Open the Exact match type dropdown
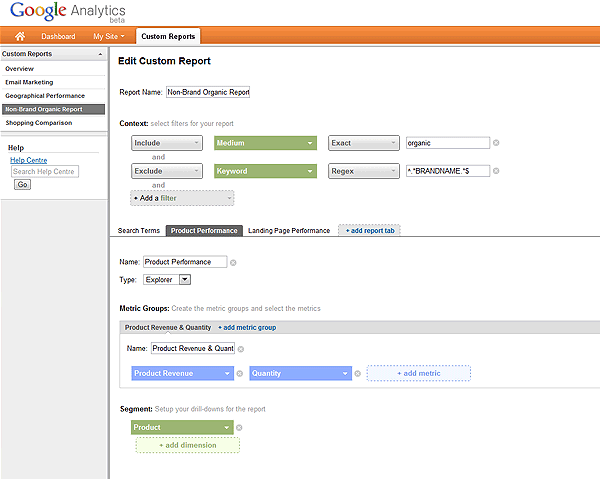600x479 pixels. (x=364, y=143)
